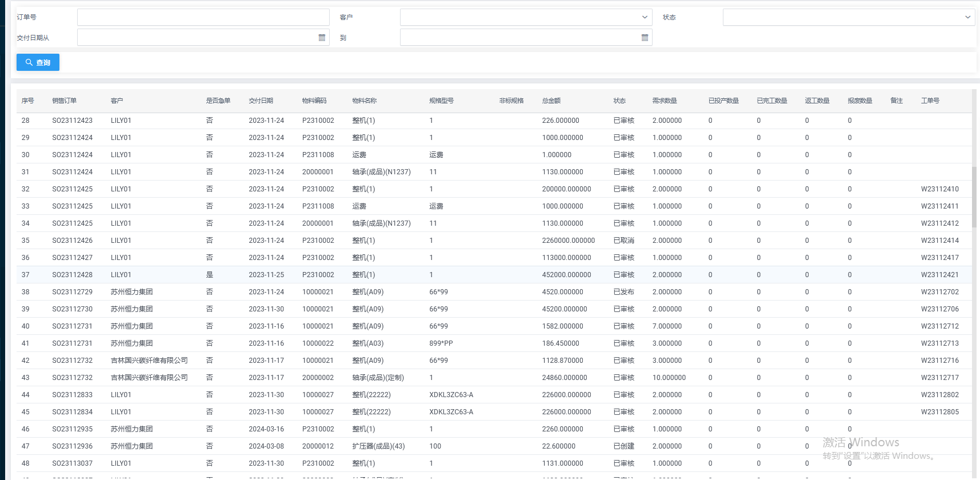The image size is (980, 480).
Task: Open calendar picker for 交付日期从 field
Action: [x=322, y=38]
